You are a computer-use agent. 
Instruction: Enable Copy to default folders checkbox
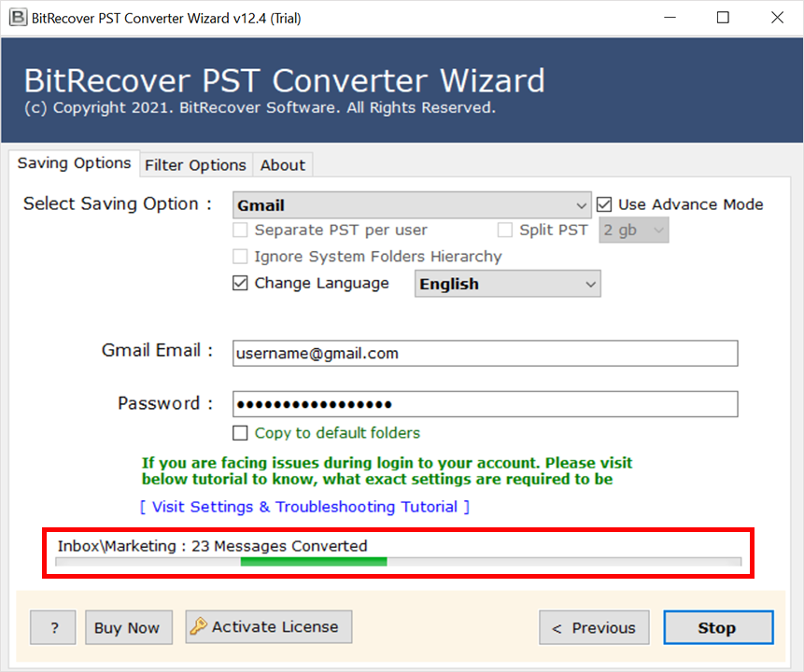tap(240, 433)
